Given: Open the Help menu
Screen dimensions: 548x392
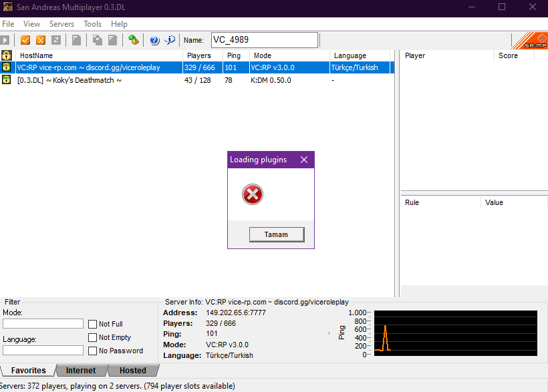Looking at the screenshot, I should [119, 24].
